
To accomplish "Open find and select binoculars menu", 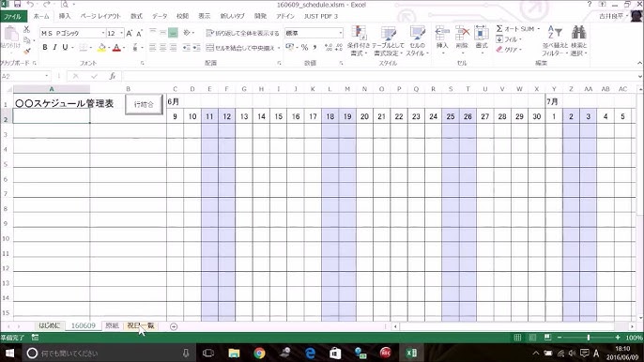I will click(578, 41).
